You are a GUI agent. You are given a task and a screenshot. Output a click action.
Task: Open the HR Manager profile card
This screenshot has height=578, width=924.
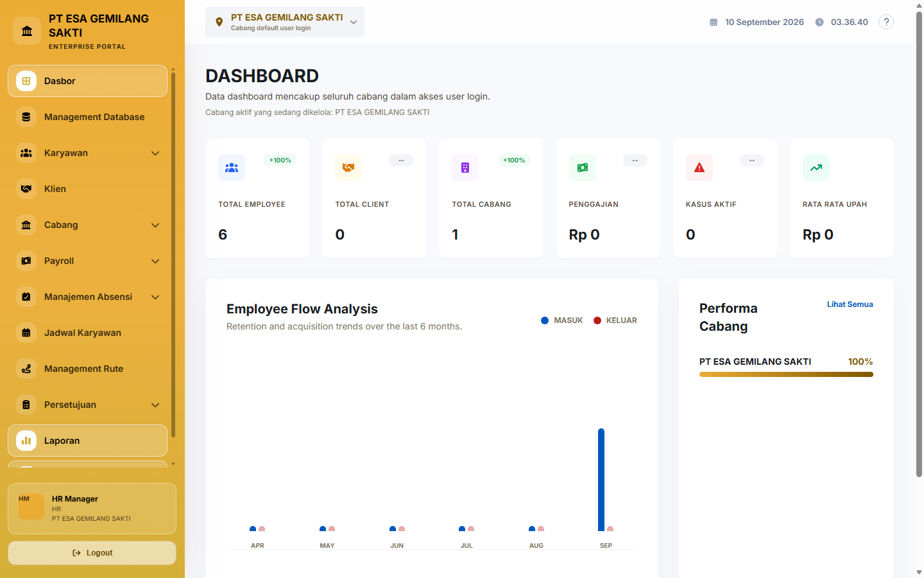point(92,509)
